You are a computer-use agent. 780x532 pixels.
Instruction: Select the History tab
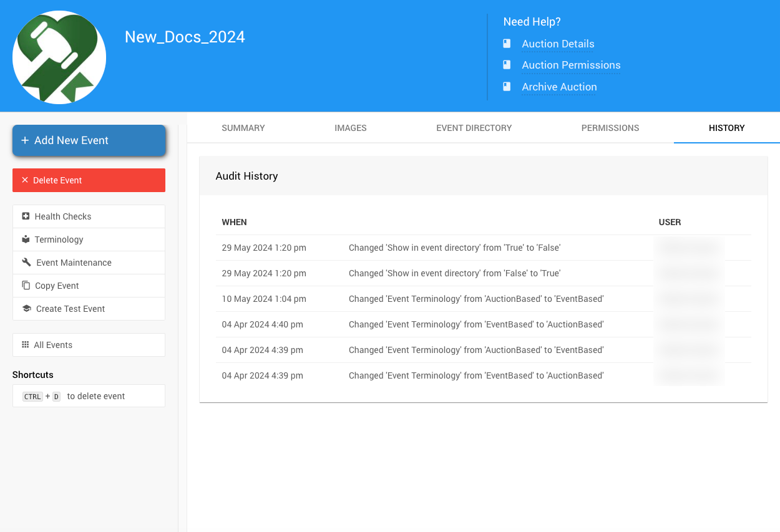click(726, 128)
